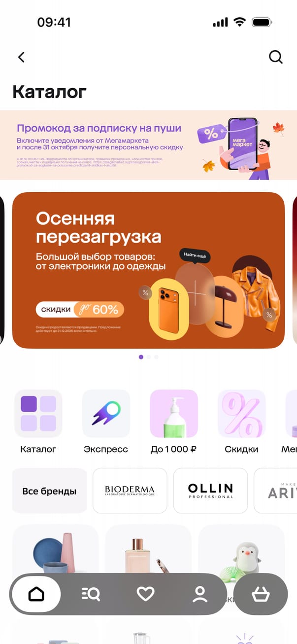Tap the Найти ещё bubble on banner
The width and height of the screenshot is (297, 644).
(x=195, y=255)
